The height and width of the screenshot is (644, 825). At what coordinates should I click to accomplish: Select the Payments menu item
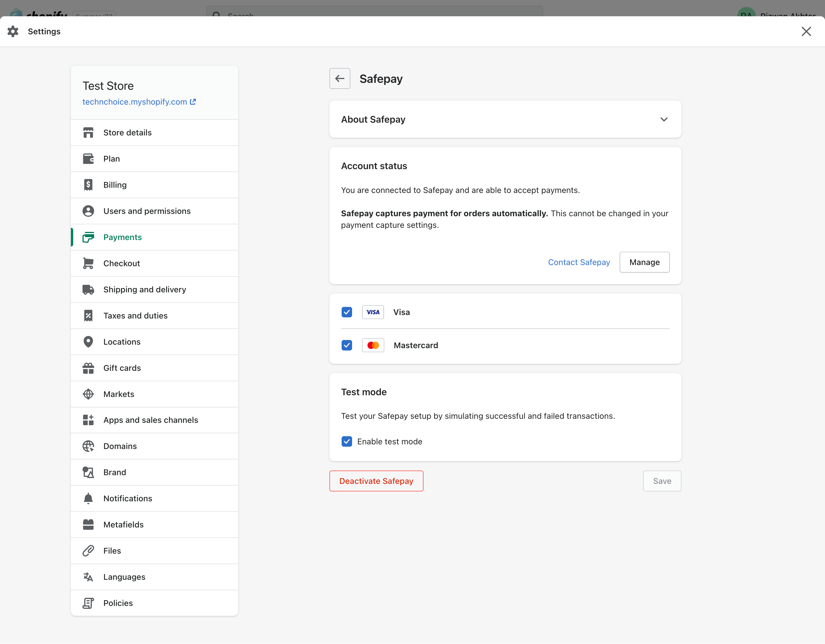coord(155,237)
